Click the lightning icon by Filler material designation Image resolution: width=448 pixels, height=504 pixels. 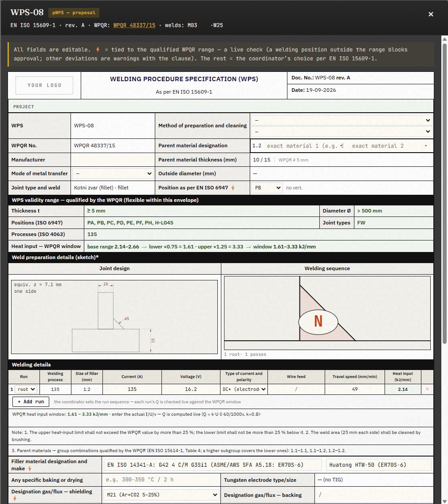click(30, 469)
